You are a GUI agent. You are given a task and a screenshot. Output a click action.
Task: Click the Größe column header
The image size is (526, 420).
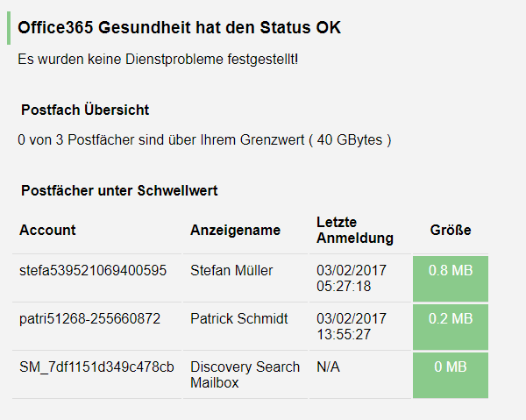click(451, 230)
